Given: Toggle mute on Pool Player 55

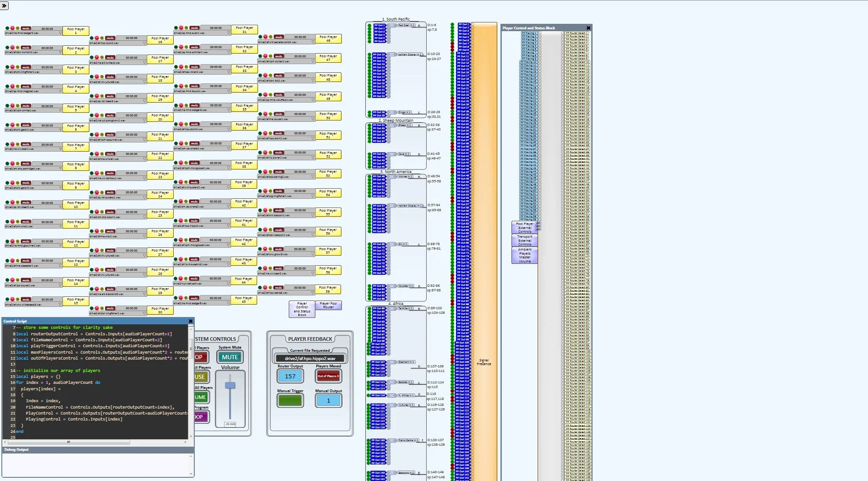Looking at the screenshot, I should (x=279, y=211).
